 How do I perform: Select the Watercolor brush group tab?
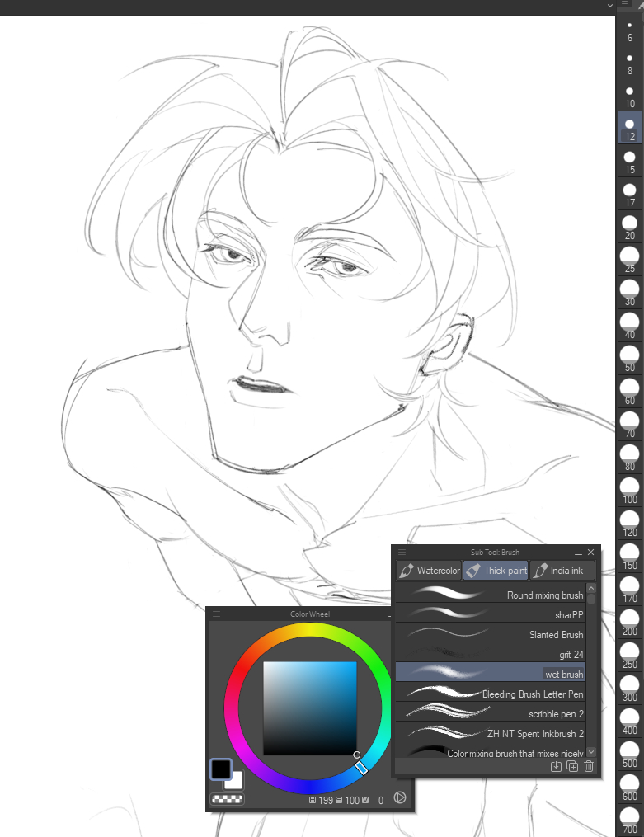click(x=429, y=571)
